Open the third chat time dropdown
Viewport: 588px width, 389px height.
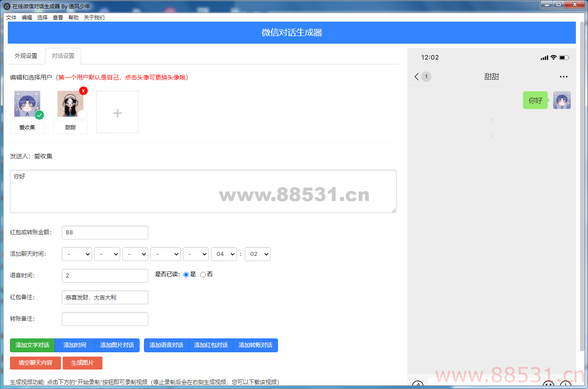(x=135, y=254)
